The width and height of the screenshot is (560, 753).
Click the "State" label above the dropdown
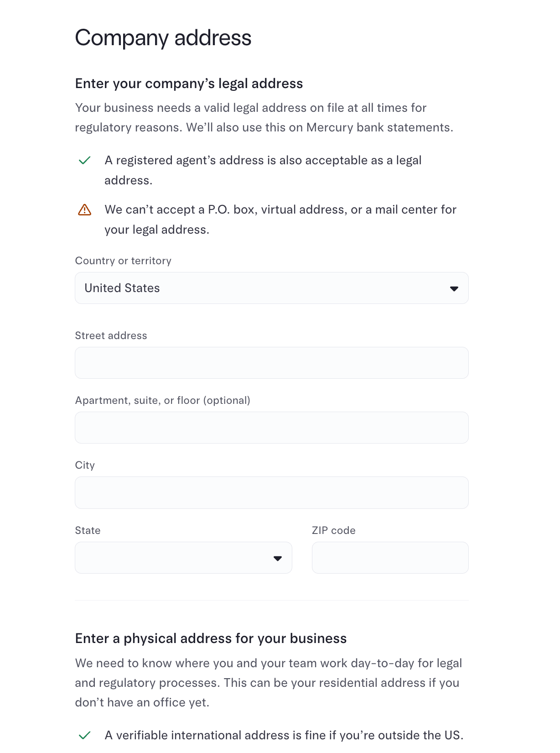point(88,530)
